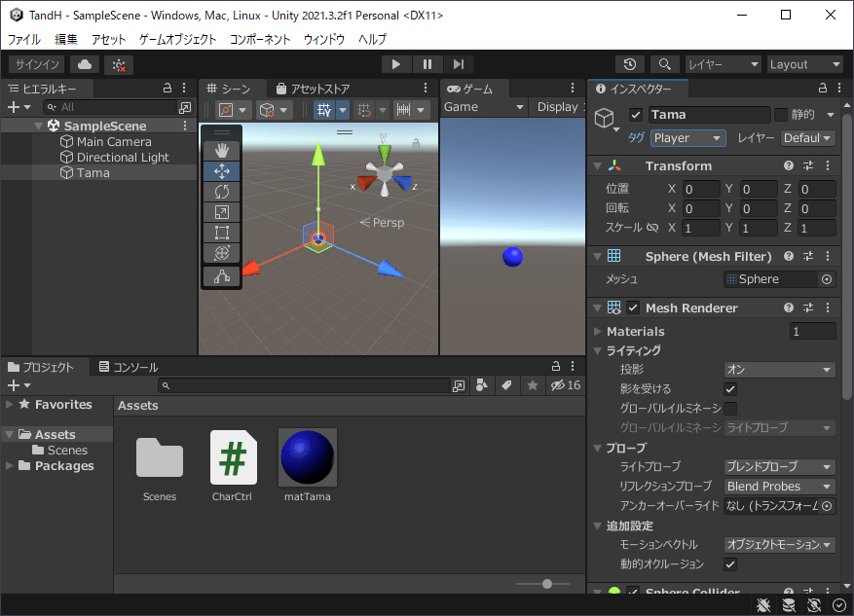Select the Scale tool
The image size is (854, 616).
click(x=222, y=212)
